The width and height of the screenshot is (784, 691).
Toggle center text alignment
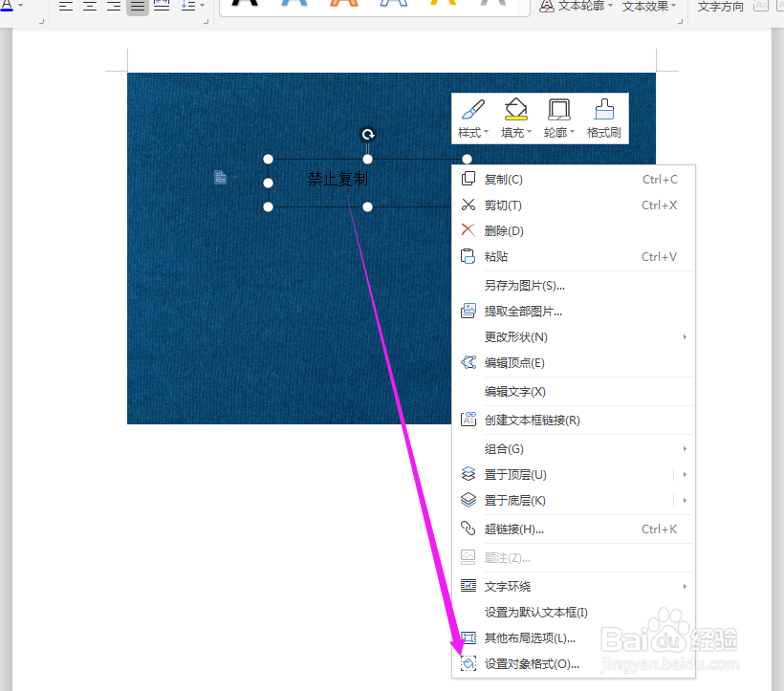pyautogui.click(x=89, y=5)
